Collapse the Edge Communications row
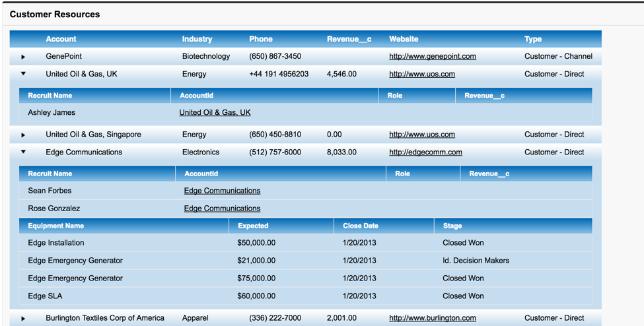644x326 pixels. (x=23, y=152)
